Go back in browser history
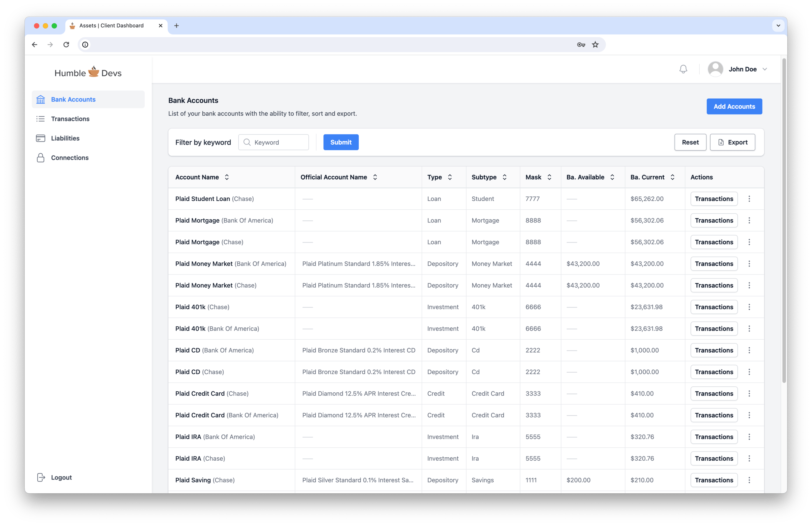812x526 pixels. click(x=34, y=45)
